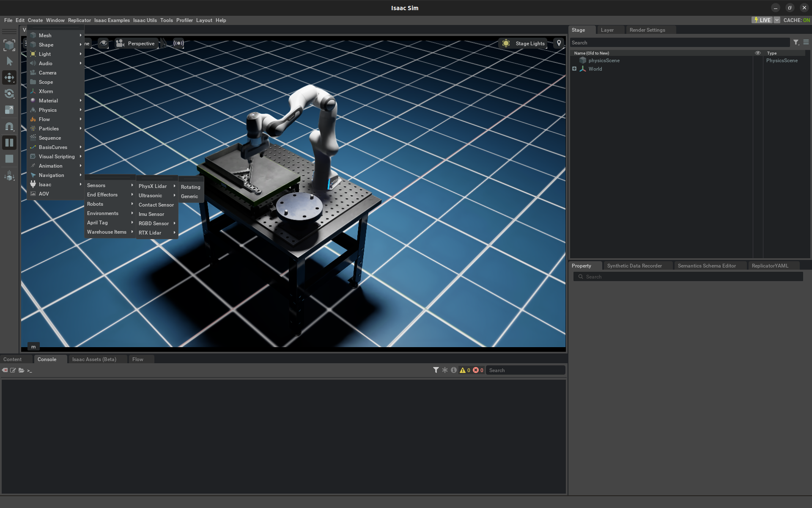The height and width of the screenshot is (508, 812).
Task: Expand the Robots submenu
Action: click(110, 204)
